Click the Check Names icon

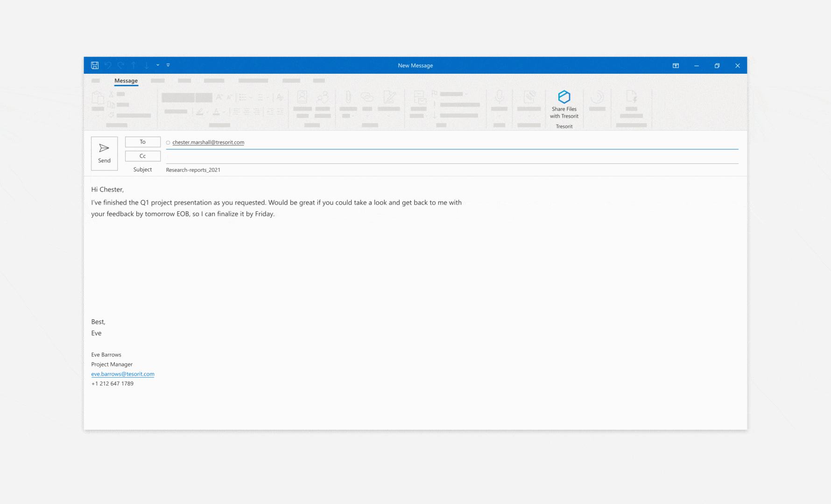(x=323, y=97)
